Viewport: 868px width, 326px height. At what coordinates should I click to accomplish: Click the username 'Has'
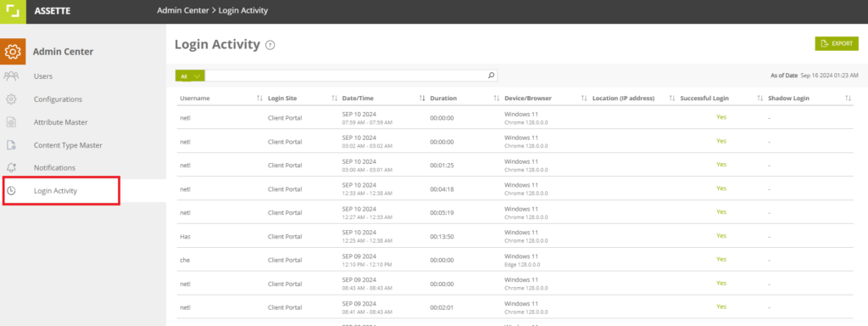(185, 236)
